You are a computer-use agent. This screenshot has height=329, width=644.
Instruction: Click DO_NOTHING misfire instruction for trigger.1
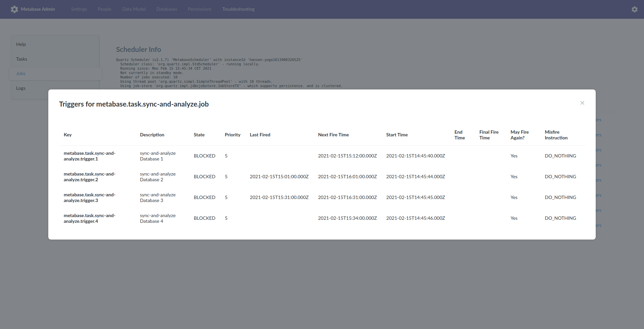click(560, 156)
